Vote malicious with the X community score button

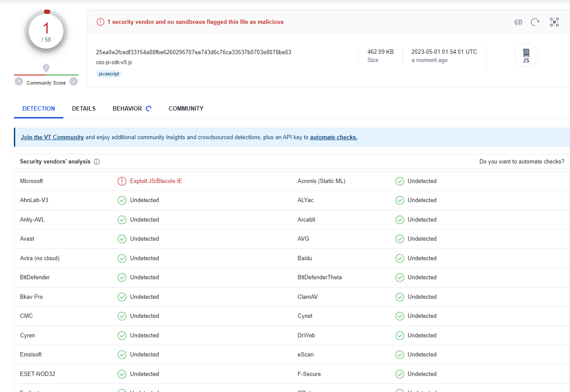click(19, 82)
